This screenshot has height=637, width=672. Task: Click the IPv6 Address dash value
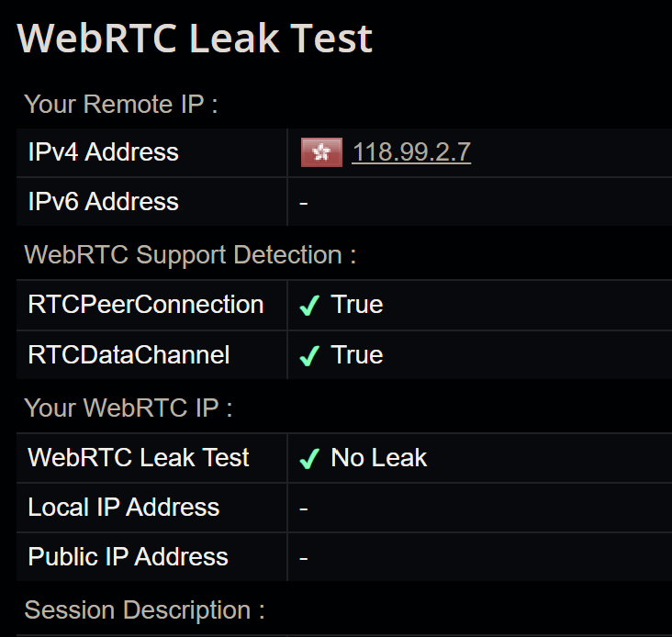(304, 203)
